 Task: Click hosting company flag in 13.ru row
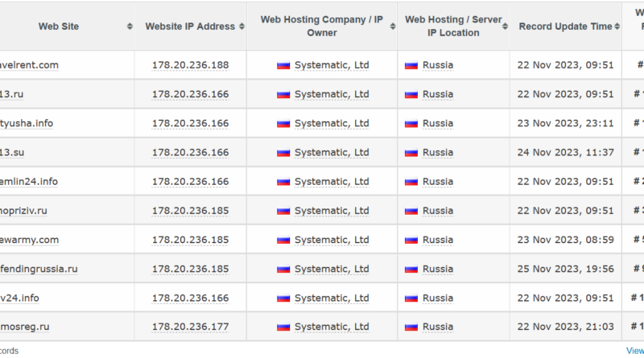point(283,94)
